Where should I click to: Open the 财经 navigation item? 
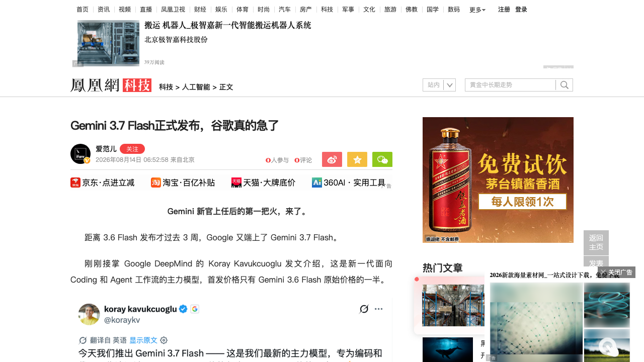(200, 9)
